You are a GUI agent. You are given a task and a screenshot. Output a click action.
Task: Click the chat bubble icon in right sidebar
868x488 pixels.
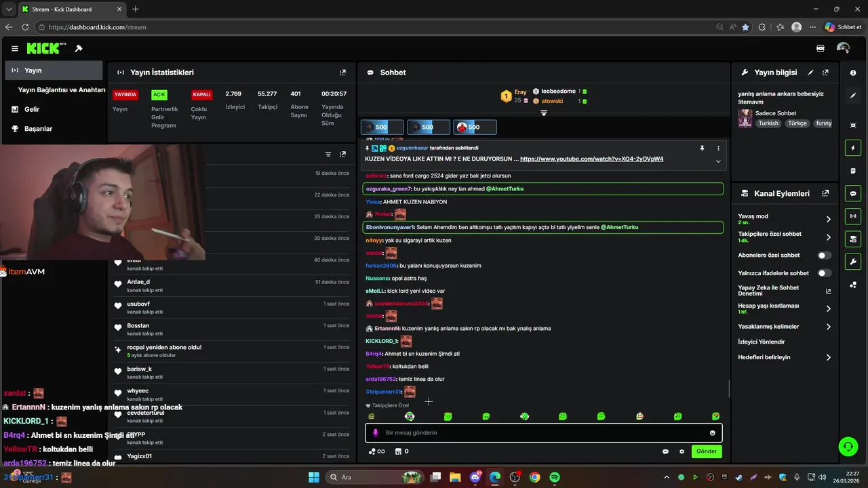853,193
